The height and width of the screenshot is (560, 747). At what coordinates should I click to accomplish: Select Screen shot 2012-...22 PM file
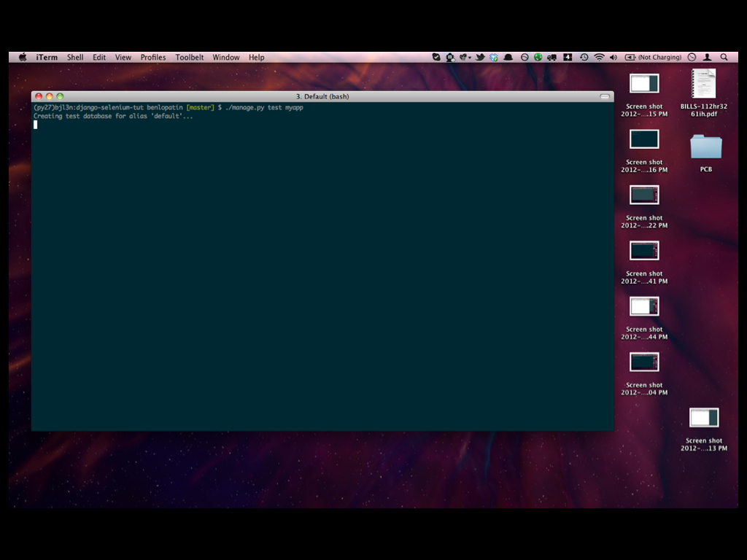[x=644, y=206]
